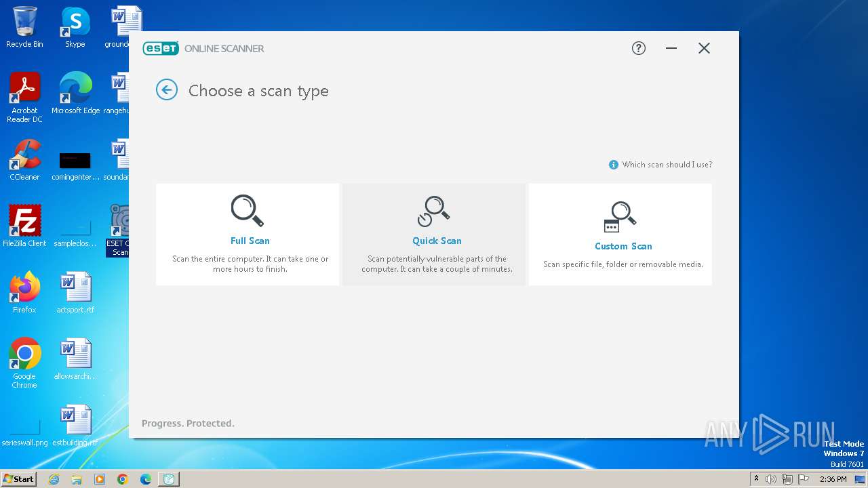Minimize the ESET Online Scanner window

click(x=671, y=48)
